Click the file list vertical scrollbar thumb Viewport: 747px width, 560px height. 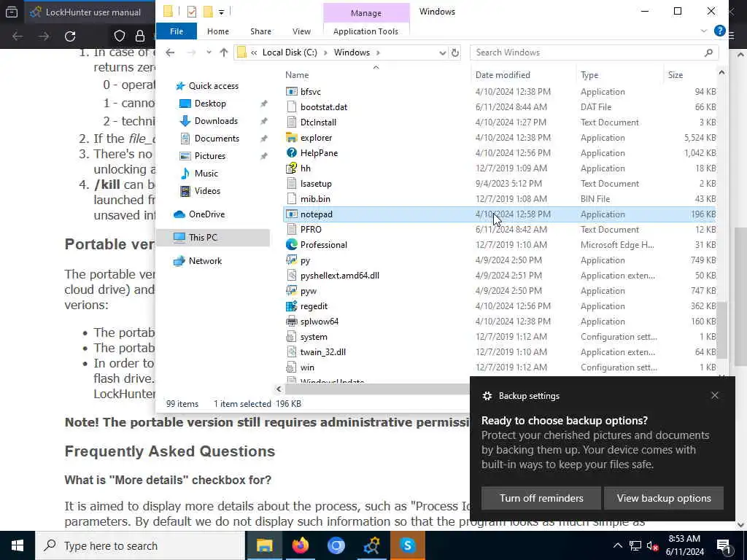pyautogui.click(x=721, y=330)
